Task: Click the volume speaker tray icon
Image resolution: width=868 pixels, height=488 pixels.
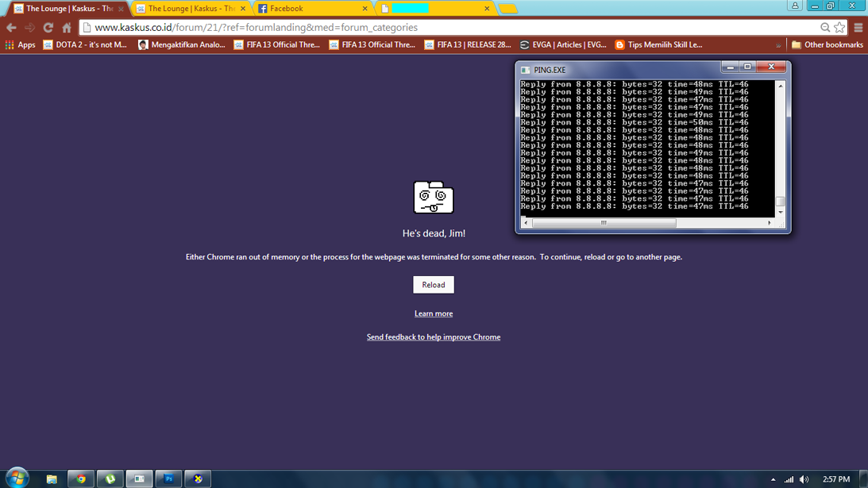Action: [x=804, y=480]
